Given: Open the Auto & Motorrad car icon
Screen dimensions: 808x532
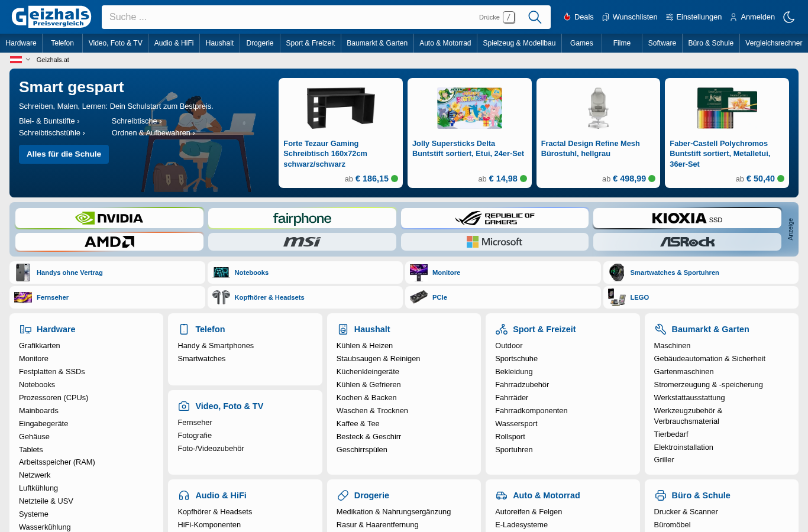Looking at the screenshot, I should click(502, 495).
